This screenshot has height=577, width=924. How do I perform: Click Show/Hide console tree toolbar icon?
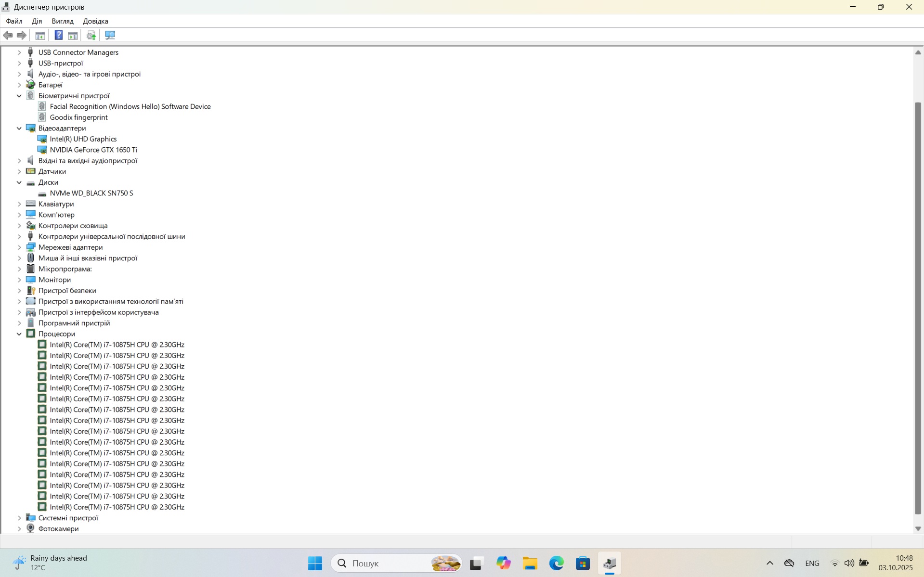[40, 35]
